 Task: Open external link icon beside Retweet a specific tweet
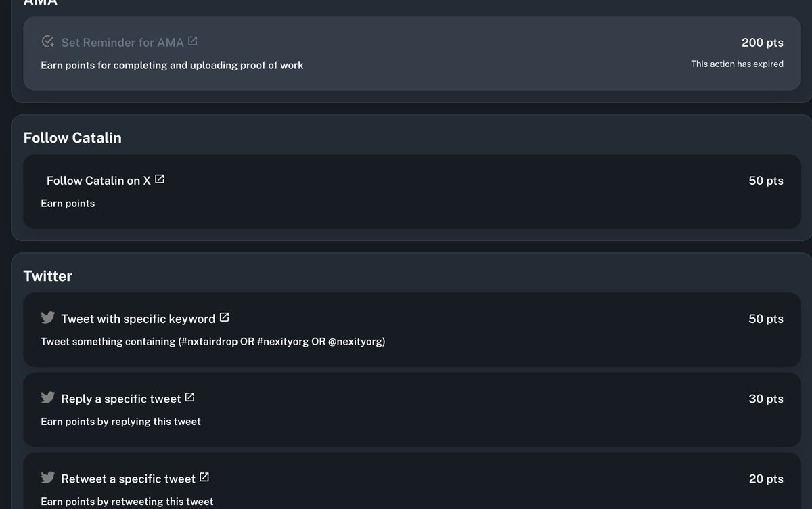click(x=204, y=477)
